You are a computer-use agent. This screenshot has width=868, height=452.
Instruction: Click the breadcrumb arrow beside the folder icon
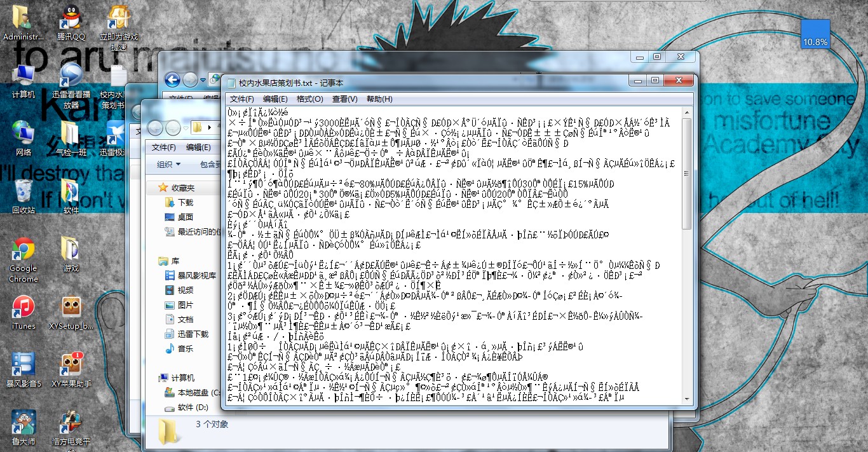pyautogui.click(x=209, y=128)
